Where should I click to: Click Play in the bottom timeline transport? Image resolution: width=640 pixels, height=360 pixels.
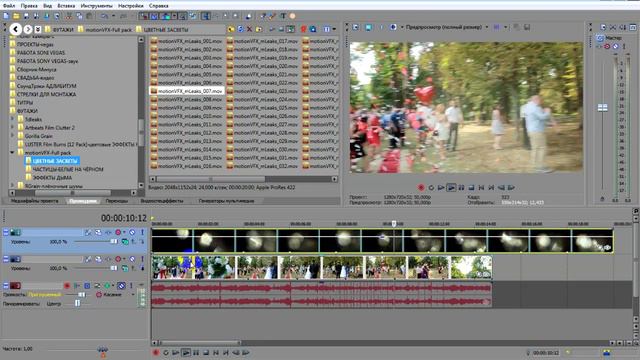(186, 352)
